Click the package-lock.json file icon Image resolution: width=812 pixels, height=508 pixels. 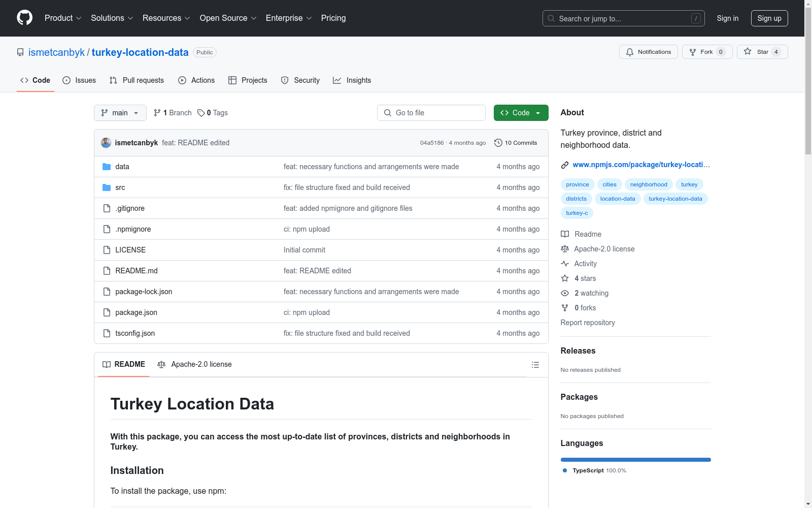(107, 292)
